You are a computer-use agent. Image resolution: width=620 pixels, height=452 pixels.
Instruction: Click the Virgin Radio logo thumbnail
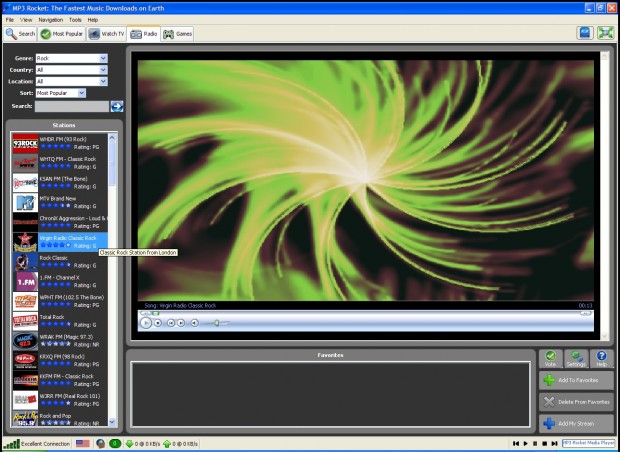tap(25, 242)
